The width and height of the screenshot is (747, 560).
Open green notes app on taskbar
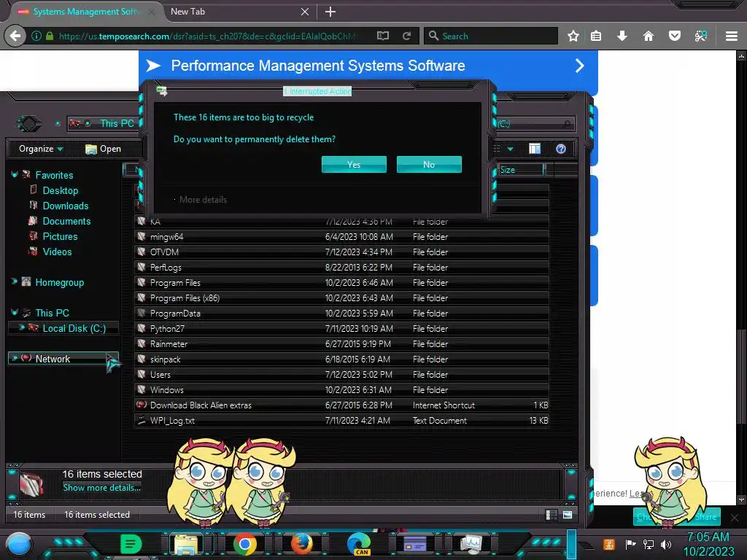click(x=131, y=544)
